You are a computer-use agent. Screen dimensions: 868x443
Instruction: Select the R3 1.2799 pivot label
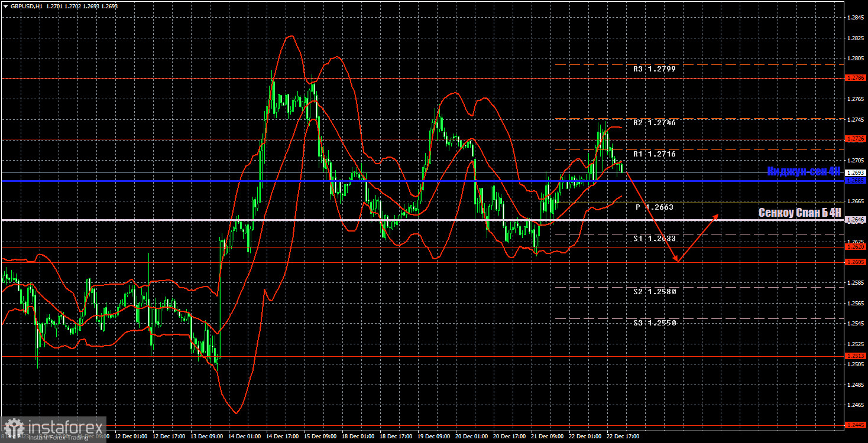point(654,69)
